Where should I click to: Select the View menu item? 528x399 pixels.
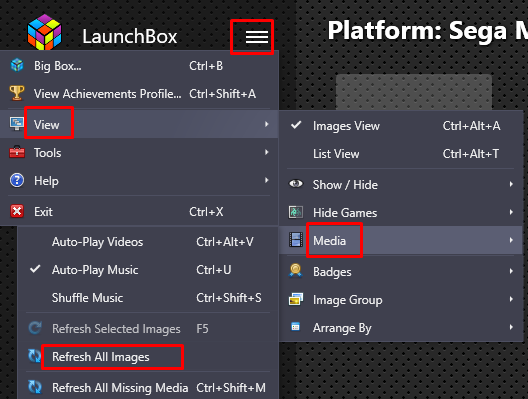(139, 124)
